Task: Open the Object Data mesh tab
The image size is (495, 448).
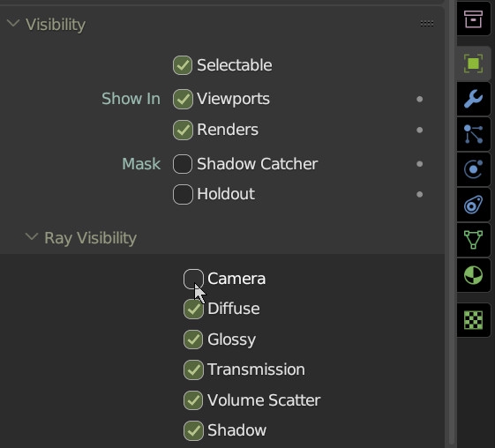Action: 473,240
